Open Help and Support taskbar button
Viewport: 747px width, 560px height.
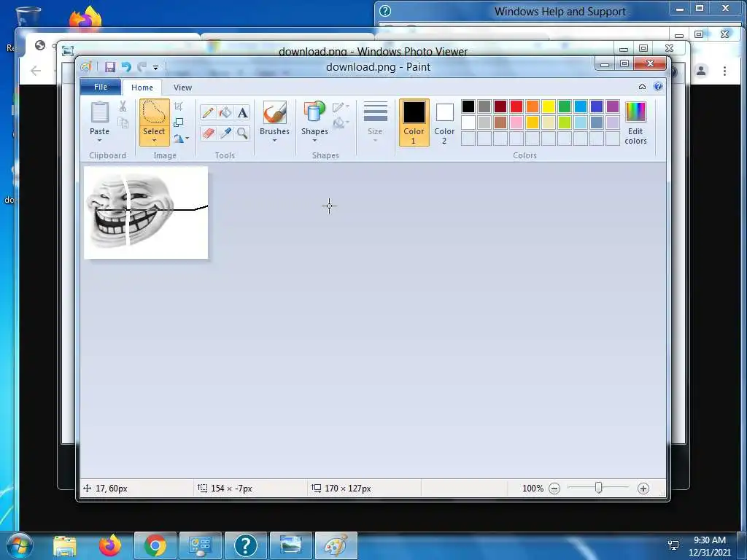(246, 545)
